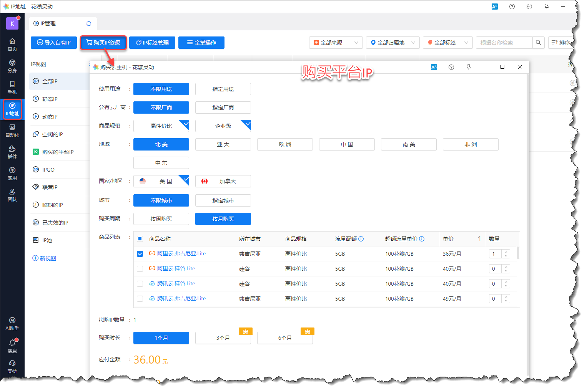This screenshot has width=587, height=392.
Task: Click the refresh icon on IP管理 tab
Action: coord(89,23)
